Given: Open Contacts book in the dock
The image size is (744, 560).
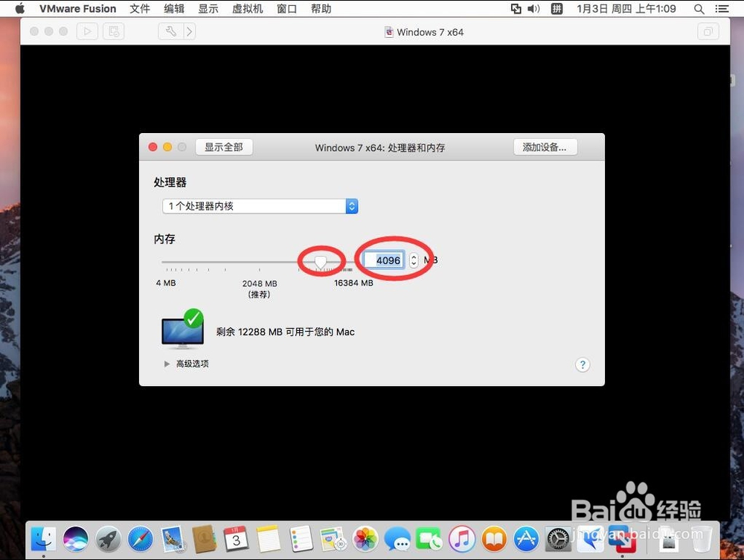Looking at the screenshot, I should (x=205, y=539).
